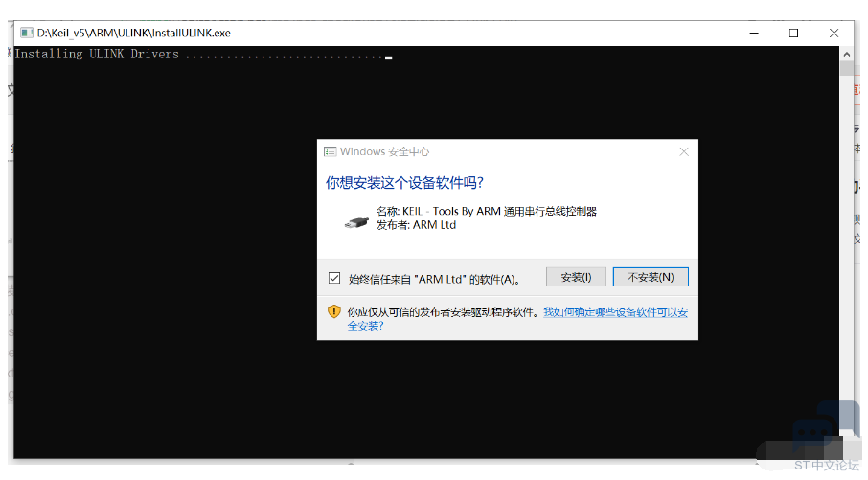Close the InstallULINK.exe console window
The image size is (868, 480).
pos(834,34)
